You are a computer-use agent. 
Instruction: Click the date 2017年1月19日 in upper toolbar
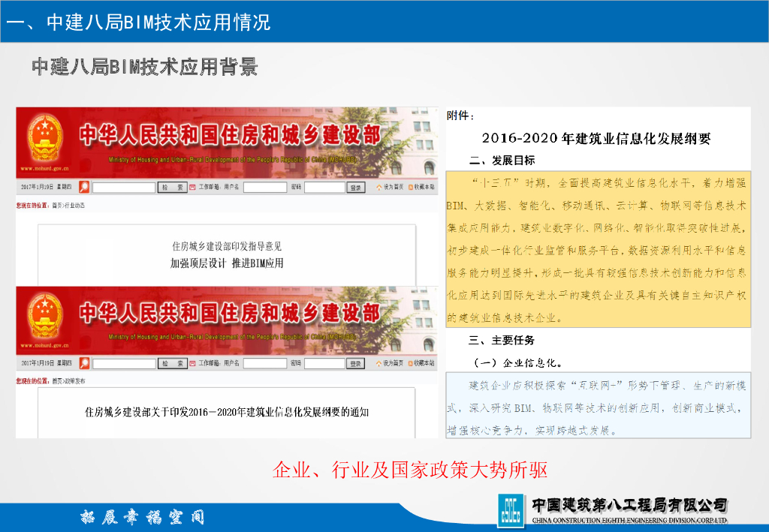(38, 187)
